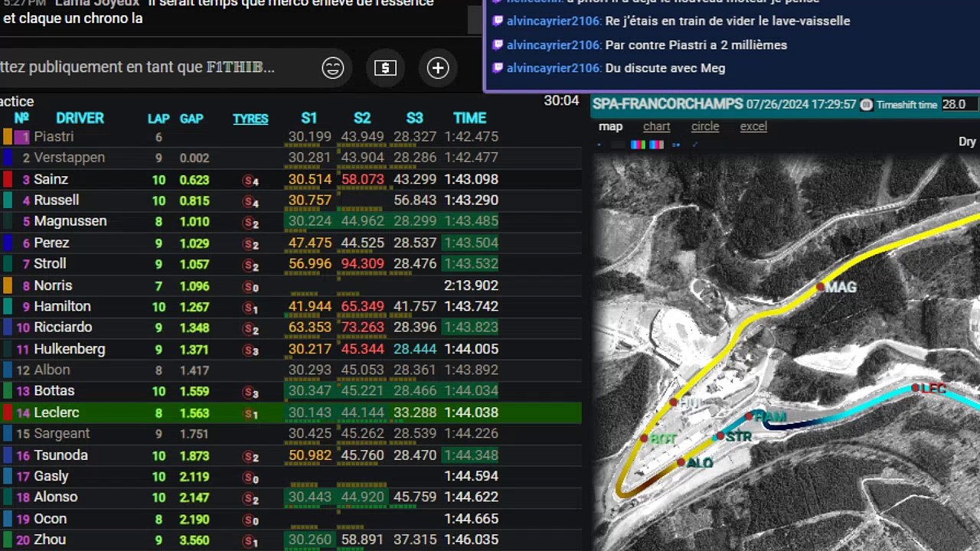This screenshot has width=980, height=551.
Task: Click username on 'Par contre Piastri' message
Action: (554, 44)
